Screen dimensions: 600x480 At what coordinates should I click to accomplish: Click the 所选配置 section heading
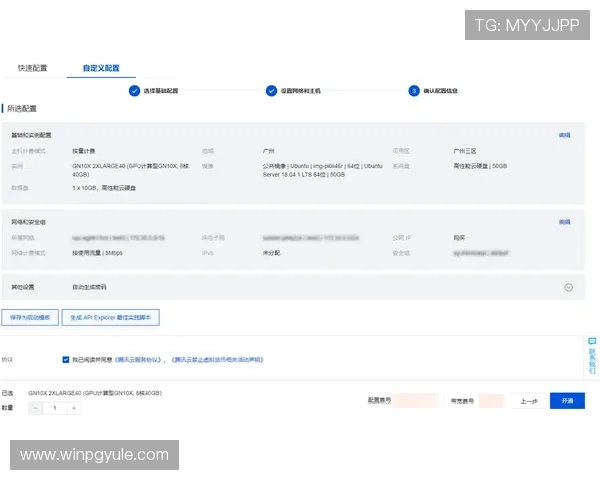coord(22,108)
